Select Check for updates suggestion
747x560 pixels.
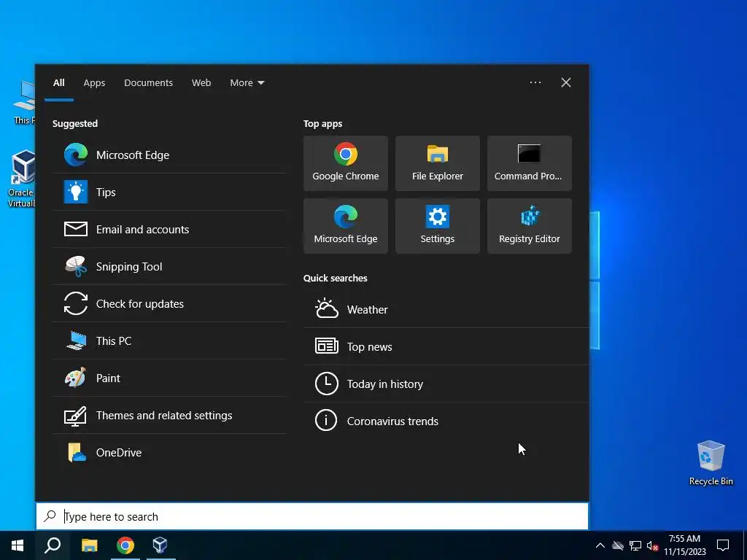(x=169, y=303)
